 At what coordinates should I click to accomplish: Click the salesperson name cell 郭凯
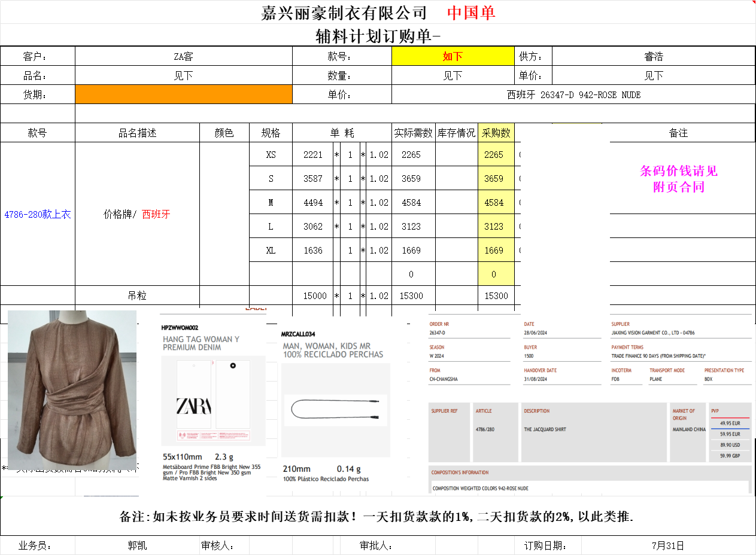coord(136,545)
